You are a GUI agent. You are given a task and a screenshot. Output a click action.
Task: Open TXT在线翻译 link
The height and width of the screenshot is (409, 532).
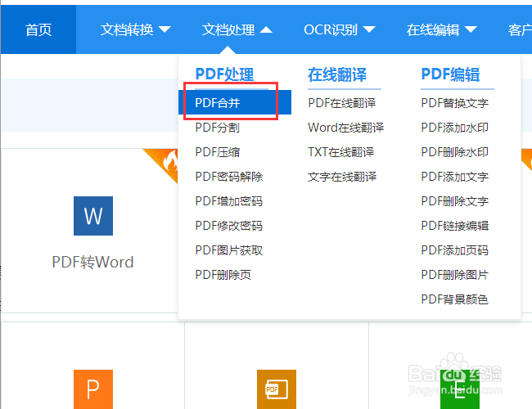(341, 152)
